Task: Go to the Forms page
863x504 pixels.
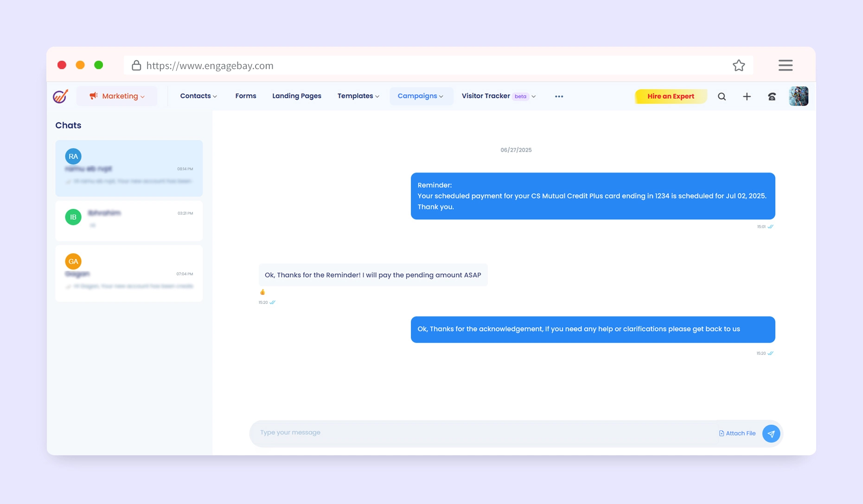Action: coord(245,96)
